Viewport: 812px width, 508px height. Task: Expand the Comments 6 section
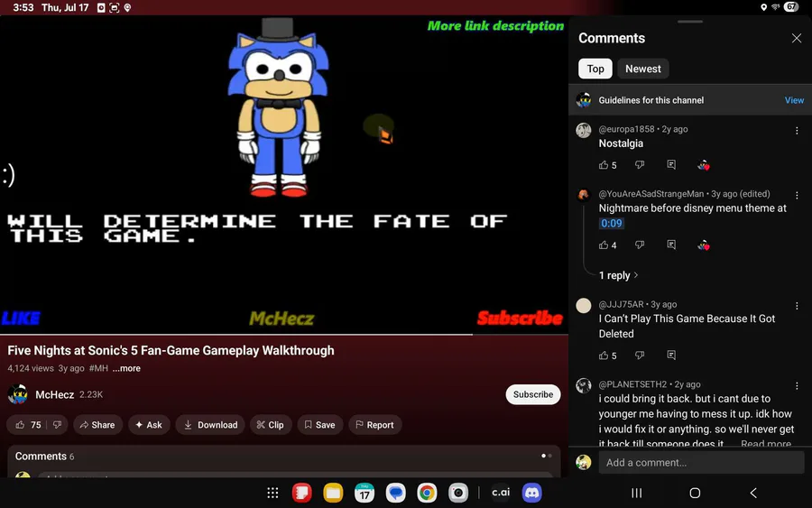284,457
